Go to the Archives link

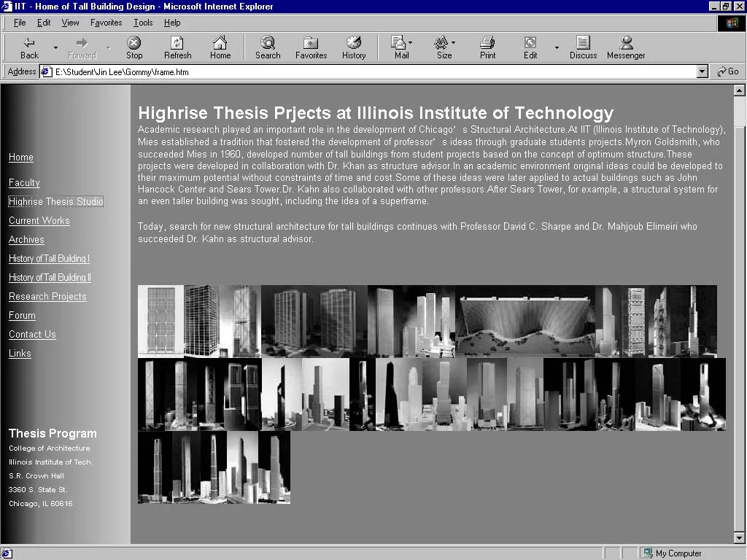tap(26, 239)
